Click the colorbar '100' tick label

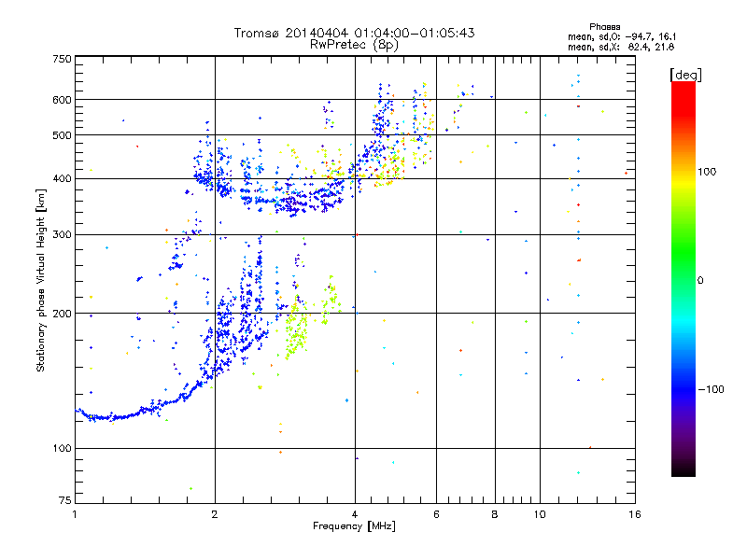[x=707, y=172]
